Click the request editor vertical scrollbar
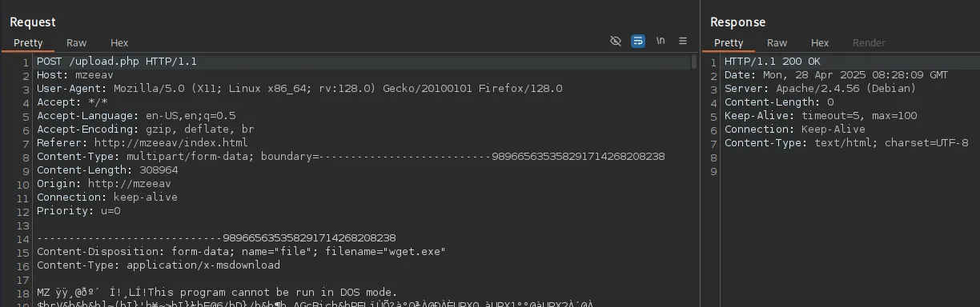This screenshot has height=307, width=980. [x=694, y=62]
